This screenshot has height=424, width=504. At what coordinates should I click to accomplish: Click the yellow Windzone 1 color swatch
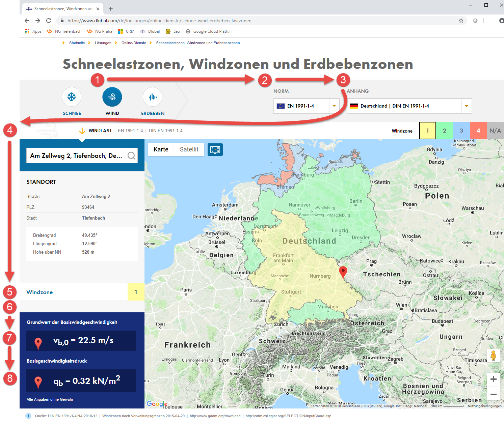pyautogui.click(x=427, y=131)
